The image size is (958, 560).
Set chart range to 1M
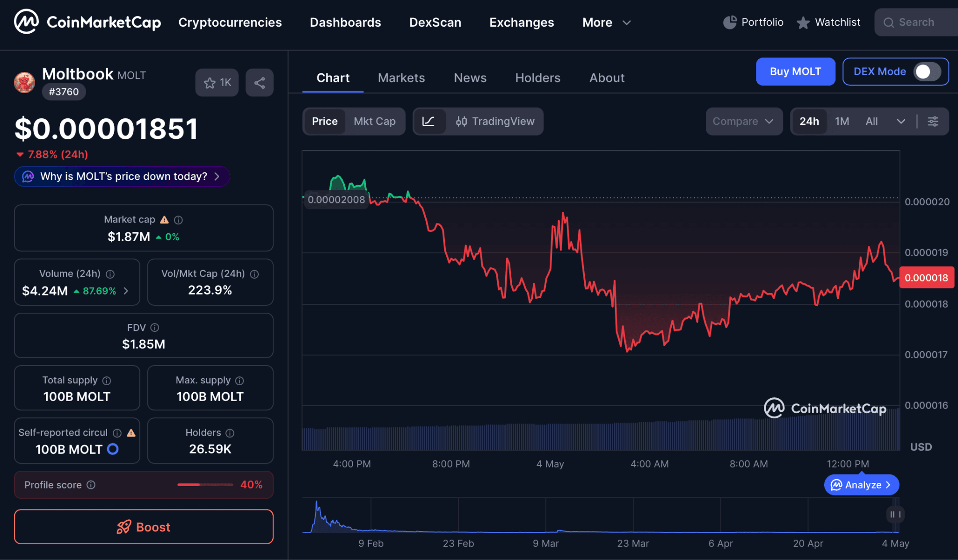[x=842, y=122]
